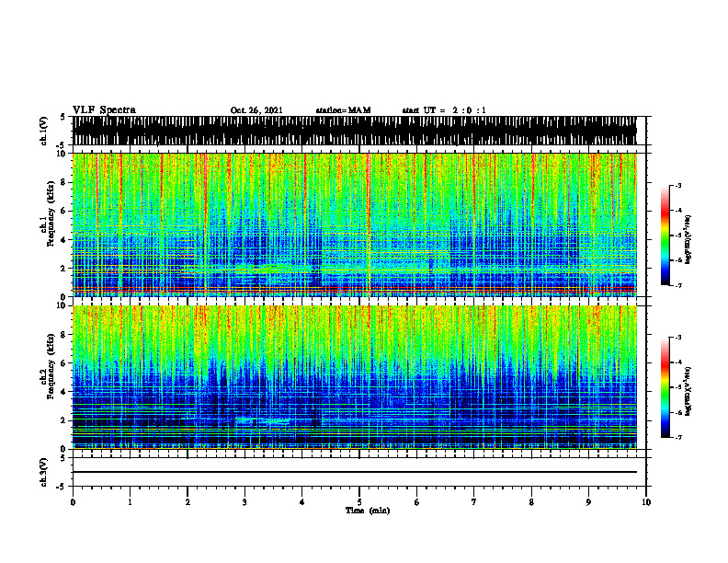
Task: Click inside the ch.2 spectrogram panel
Action: click(359, 377)
